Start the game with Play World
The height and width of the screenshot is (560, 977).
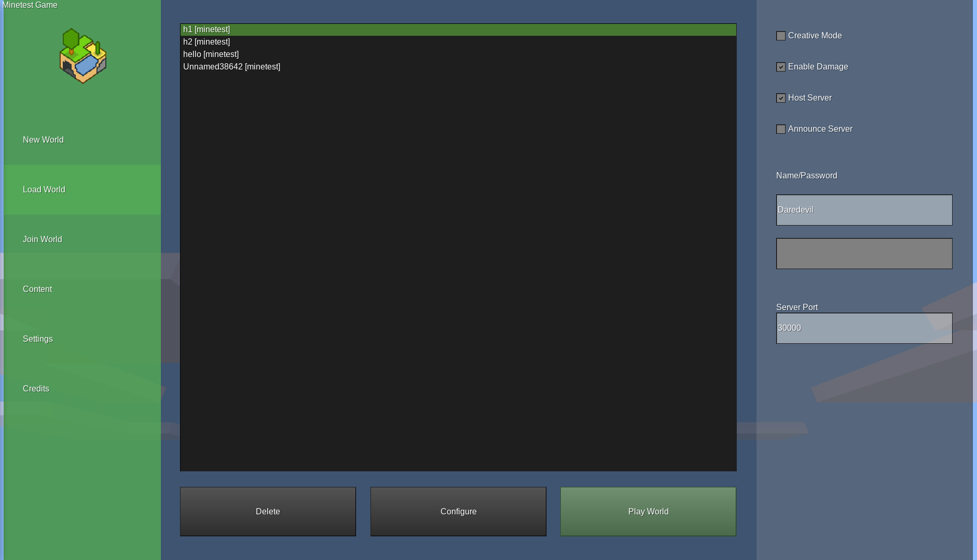coord(648,511)
